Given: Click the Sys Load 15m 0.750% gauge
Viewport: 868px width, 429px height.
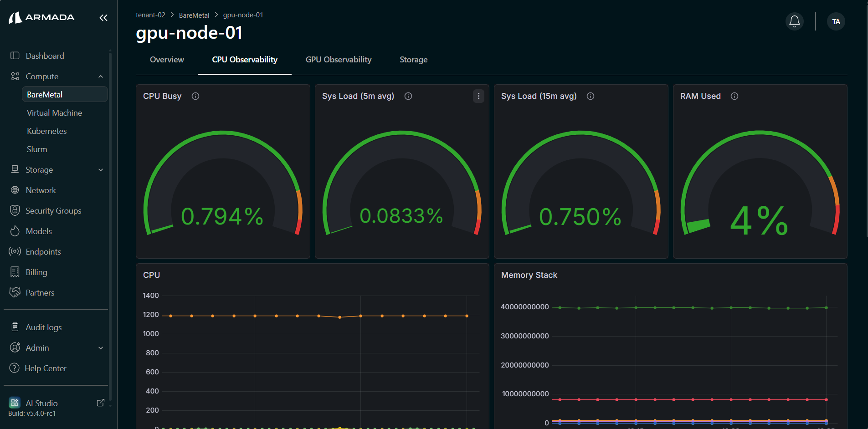Looking at the screenshot, I should coord(581,183).
